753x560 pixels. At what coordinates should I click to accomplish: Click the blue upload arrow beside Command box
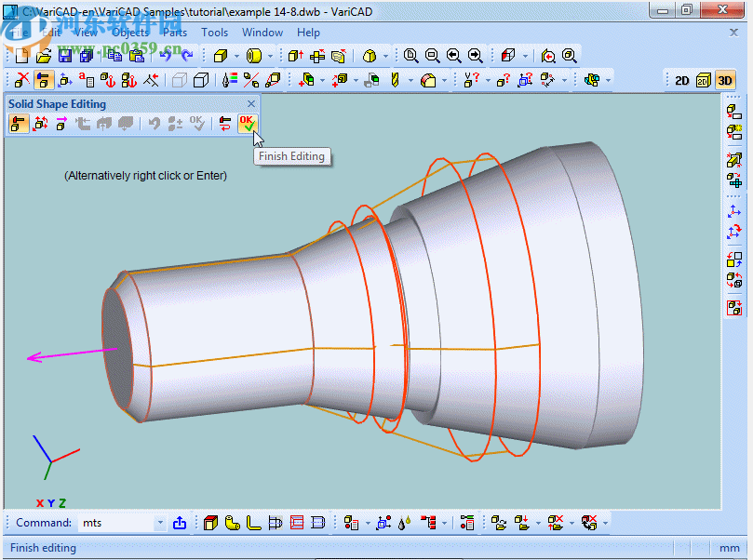coord(180,523)
